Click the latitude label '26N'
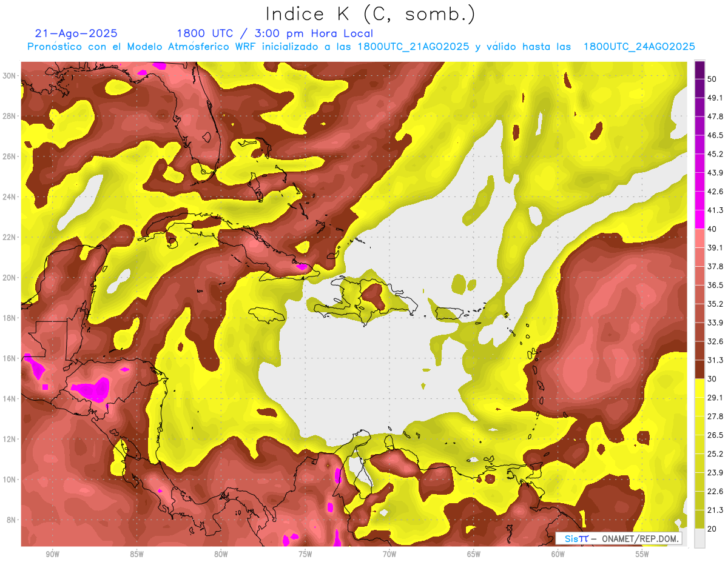Image resolution: width=728 pixels, height=562 pixels. pyautogui.click(x=10, y=156)
